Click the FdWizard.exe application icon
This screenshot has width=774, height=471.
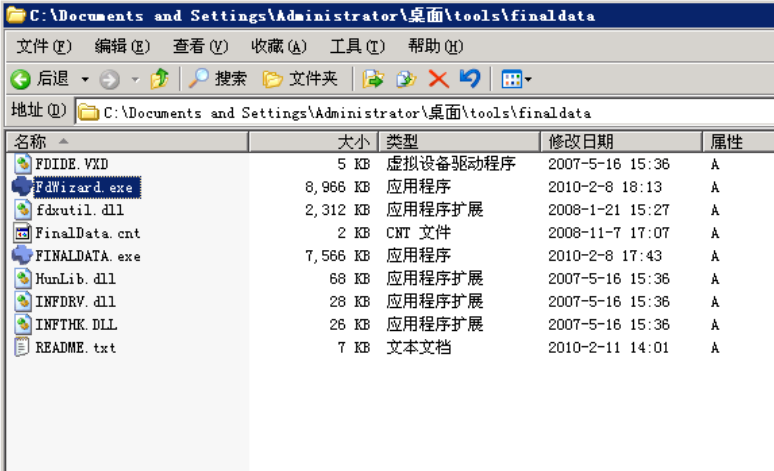click(22, 187)
